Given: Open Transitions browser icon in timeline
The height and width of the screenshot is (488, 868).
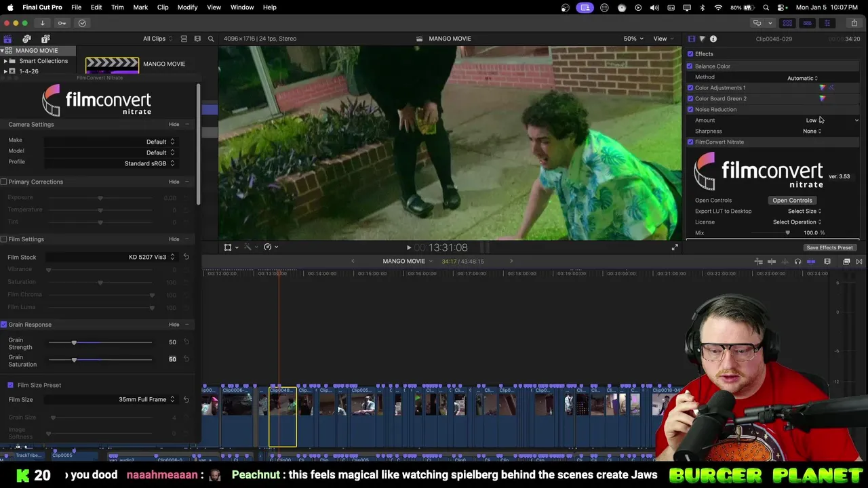Looking at the screenshot, I should [859, 262].
